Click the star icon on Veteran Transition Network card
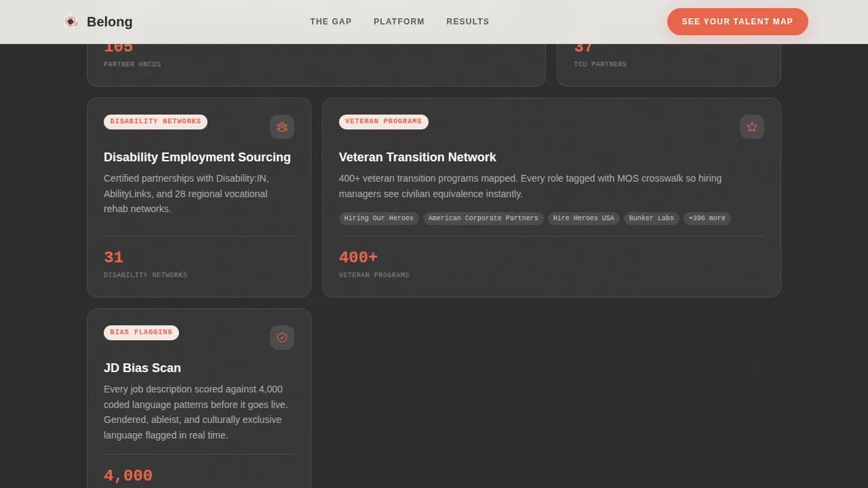Image resolution: width=868 pixels, height=488 pixels. (x=751, y=127)
